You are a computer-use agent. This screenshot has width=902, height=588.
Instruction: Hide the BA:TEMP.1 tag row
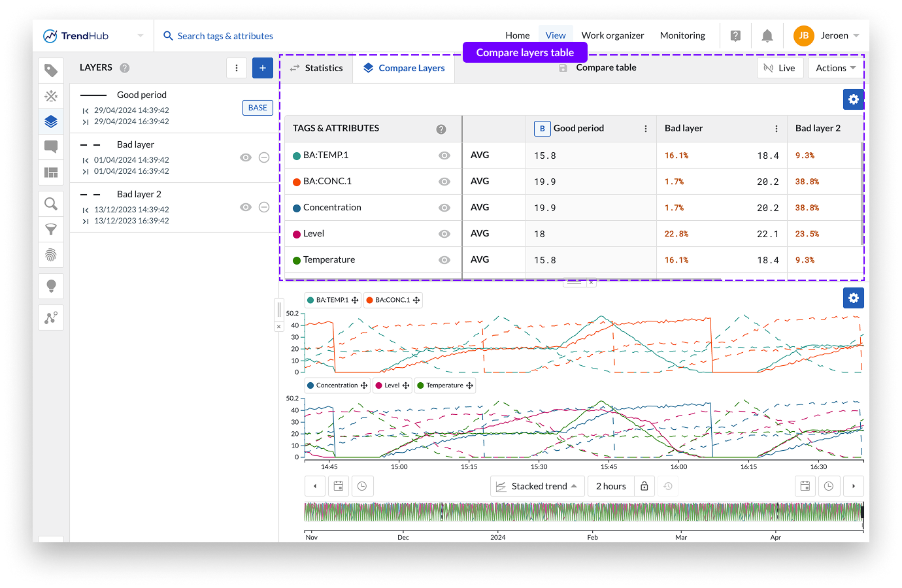point(444,155)
